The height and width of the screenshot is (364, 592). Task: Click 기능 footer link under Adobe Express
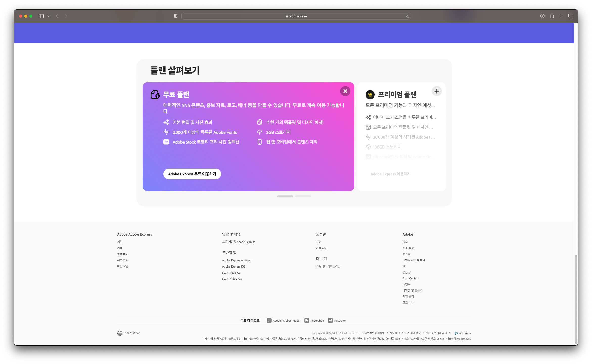tap(120, 248)
